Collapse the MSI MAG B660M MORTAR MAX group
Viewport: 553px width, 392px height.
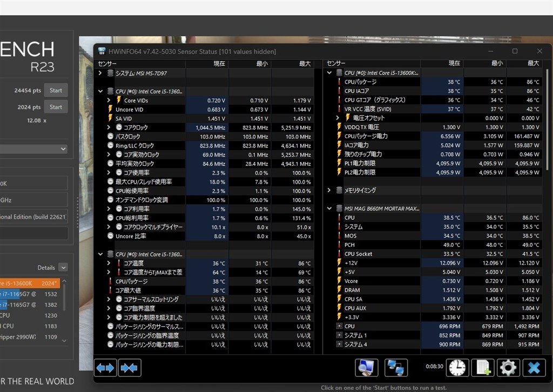tap(329, 208)
